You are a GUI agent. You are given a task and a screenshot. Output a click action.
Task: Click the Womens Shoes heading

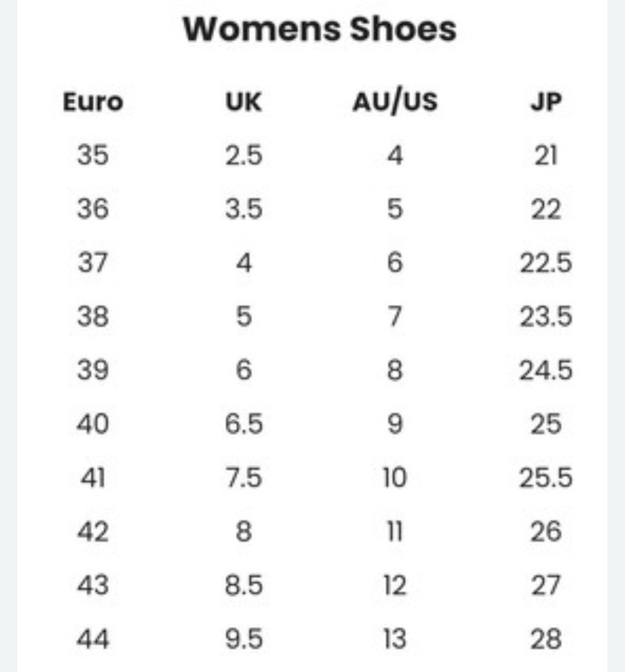[320, 29]
